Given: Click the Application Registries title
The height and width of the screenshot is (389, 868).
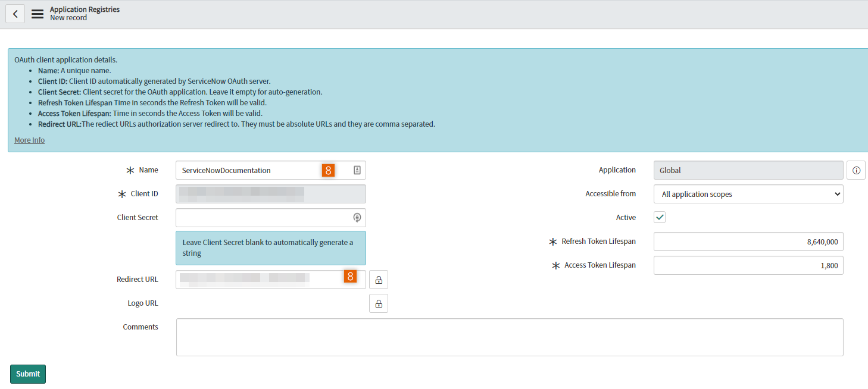Looking at the screenshot, I should [x=85, y=10].
